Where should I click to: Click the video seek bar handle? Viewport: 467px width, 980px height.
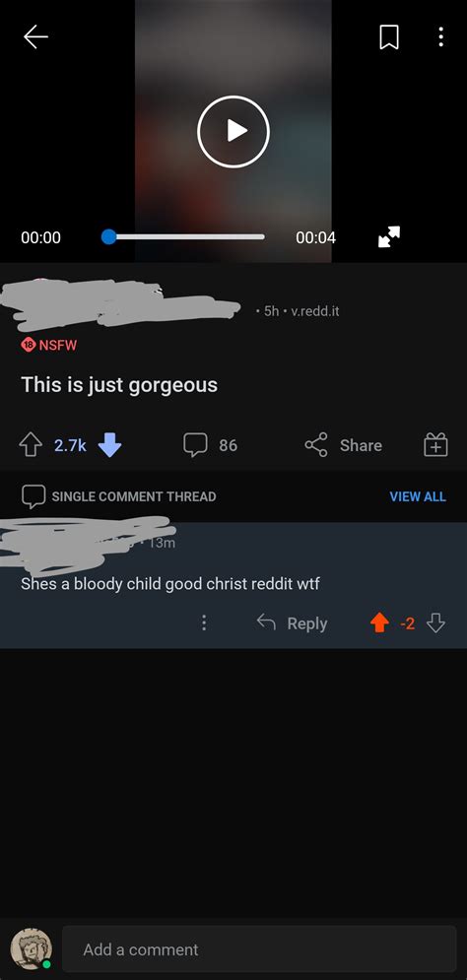point(108,237)
